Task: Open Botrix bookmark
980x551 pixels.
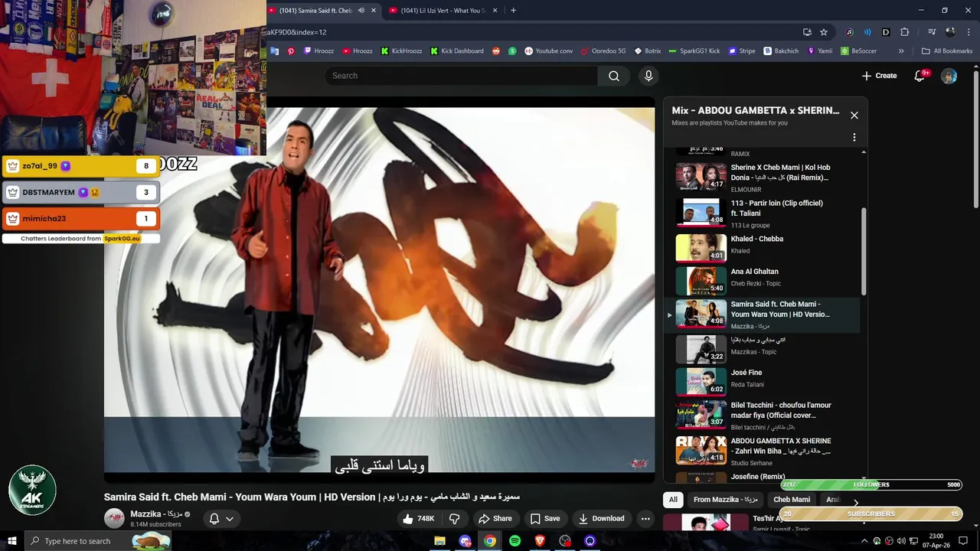Action: (648, 51)
